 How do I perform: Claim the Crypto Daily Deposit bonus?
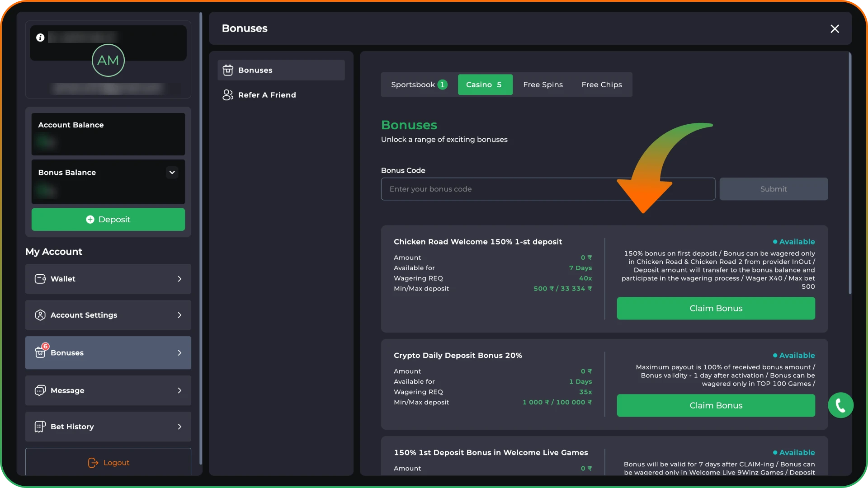click(716, 405)
